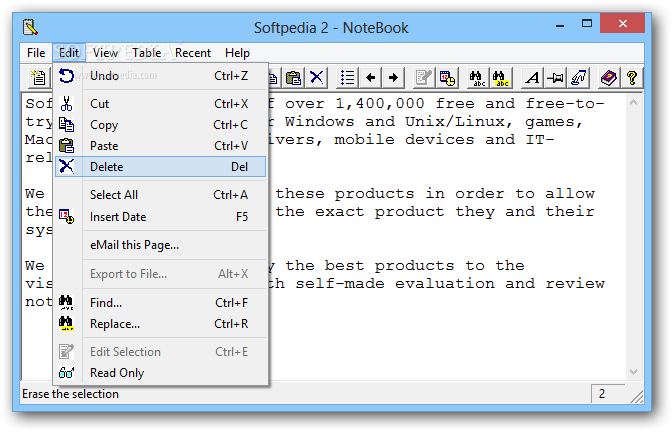Choose Replace... in the Edit menu
Screen dimensions: 672x432
tap(161, 324)
